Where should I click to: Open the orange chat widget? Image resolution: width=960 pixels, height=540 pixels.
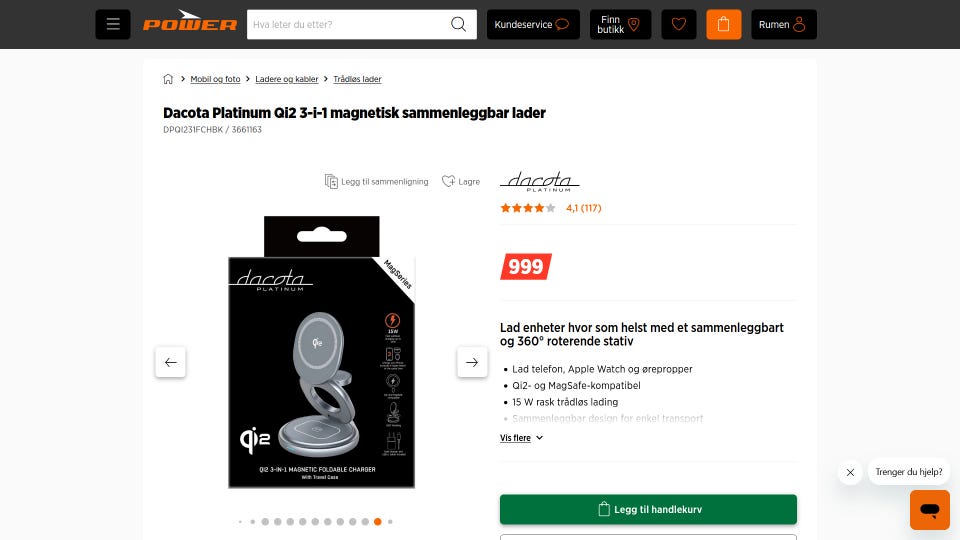click(x=929, y=509)
